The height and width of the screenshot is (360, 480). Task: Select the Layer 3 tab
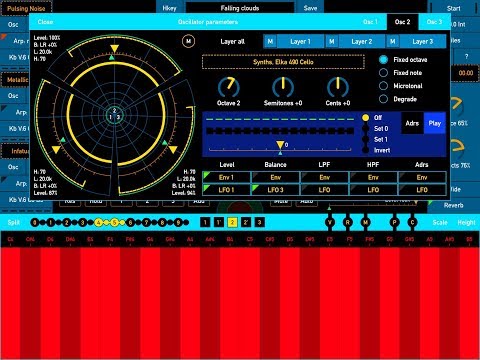422,42
